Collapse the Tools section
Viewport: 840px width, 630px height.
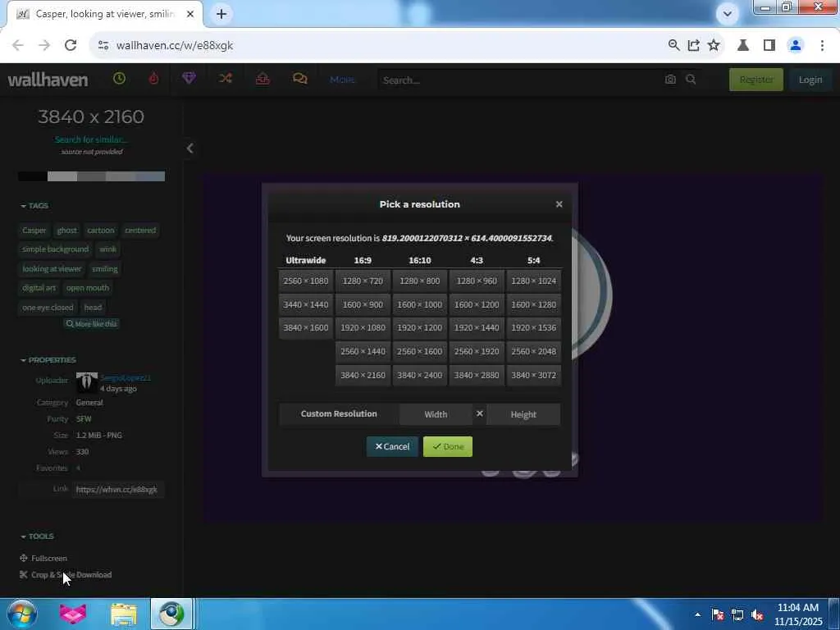tap(37, 536)
